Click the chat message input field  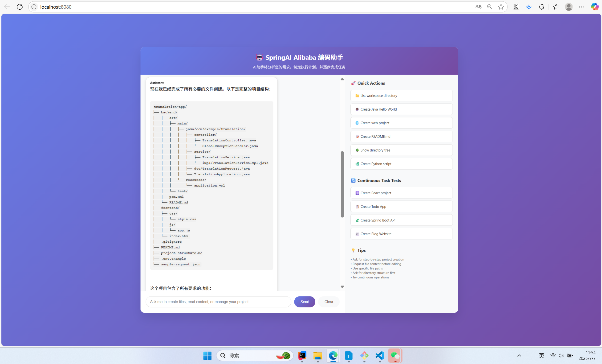(218, 301)
